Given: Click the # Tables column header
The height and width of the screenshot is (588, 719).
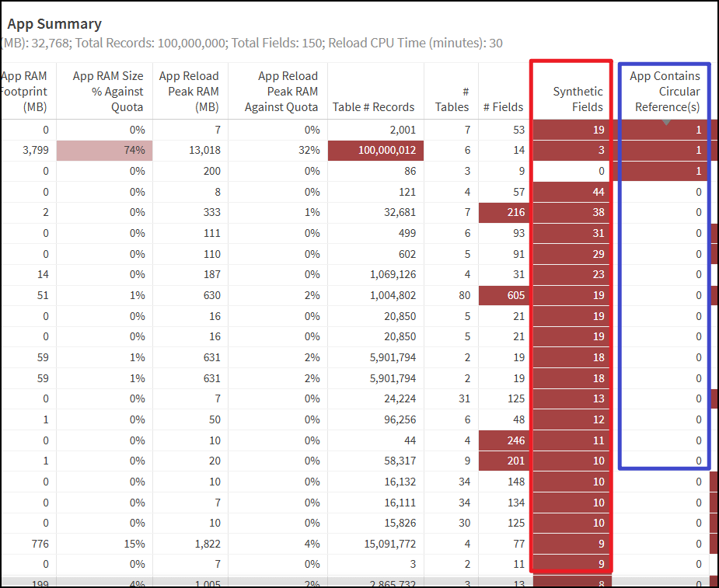Looking at the screenshot, I should click(x=451, y=99).
